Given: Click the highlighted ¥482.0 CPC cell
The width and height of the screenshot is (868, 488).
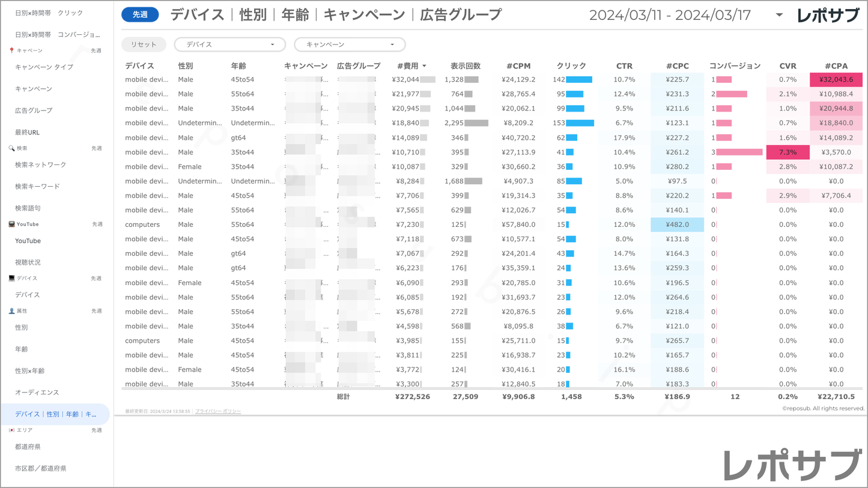Looking at the screenshot, I should 677,224.
